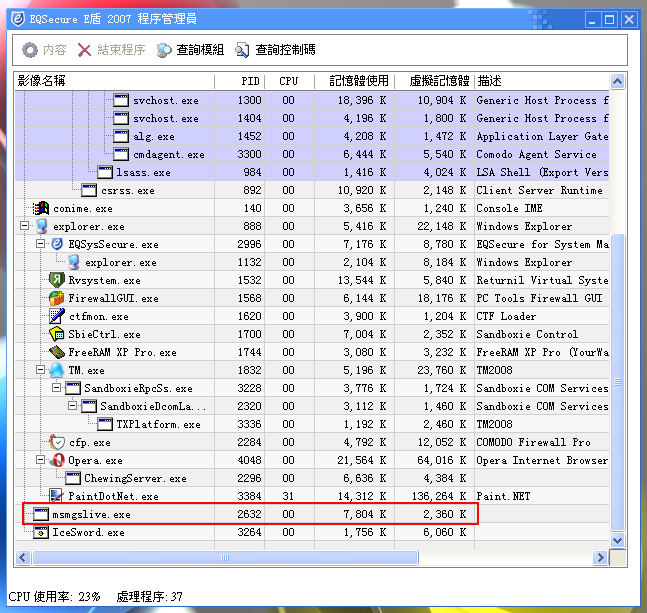647x613 pixels.
Task: Select the SbieCtrl.exe Sandboxie icon
Action: (x=57, y=334)
